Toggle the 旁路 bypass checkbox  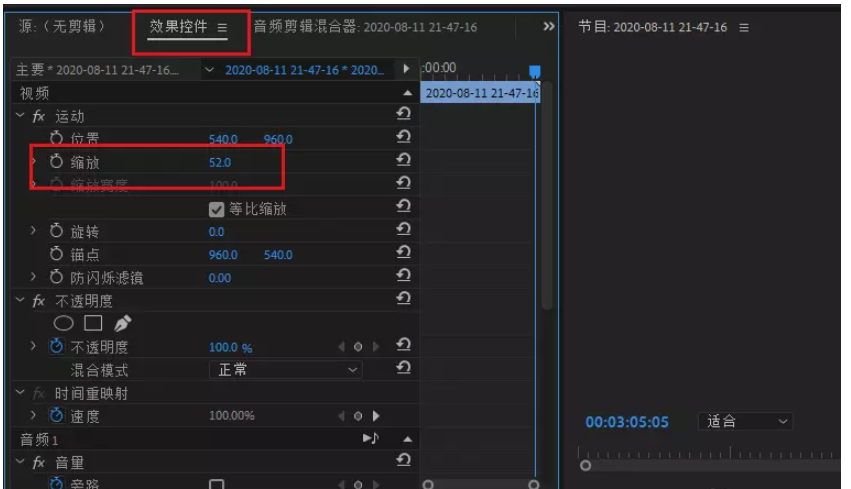[217, 484]
